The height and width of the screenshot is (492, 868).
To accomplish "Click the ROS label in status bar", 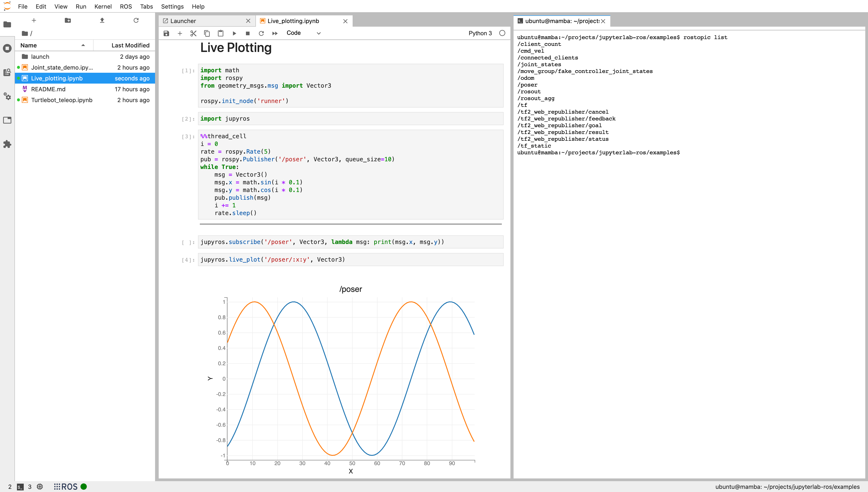I will [x=69, y=487].
